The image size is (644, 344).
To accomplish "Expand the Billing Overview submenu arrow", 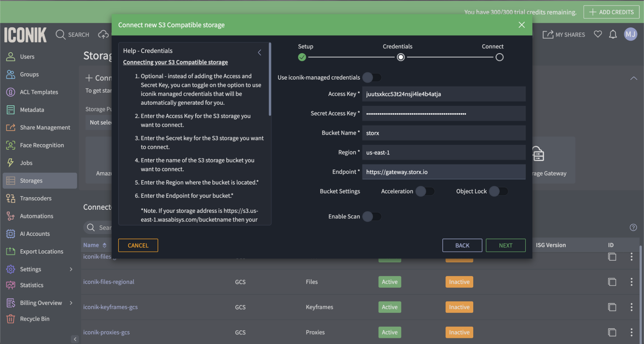I will pos(71,303).
